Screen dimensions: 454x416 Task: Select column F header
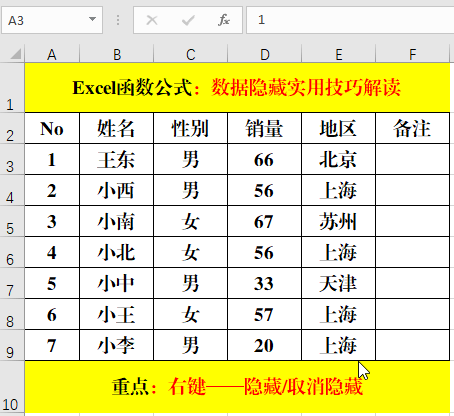pos(412,54)
